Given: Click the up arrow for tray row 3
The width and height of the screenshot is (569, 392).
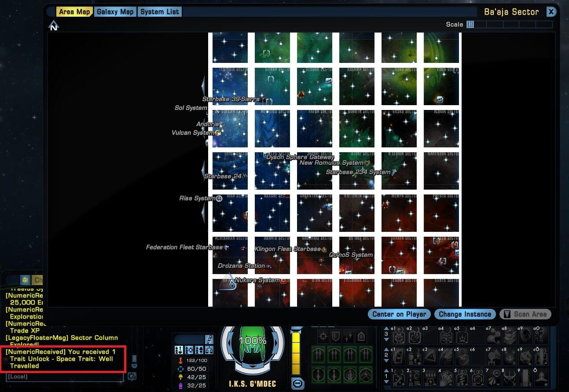Looking at the screenshot, I should tap(386, 328).
